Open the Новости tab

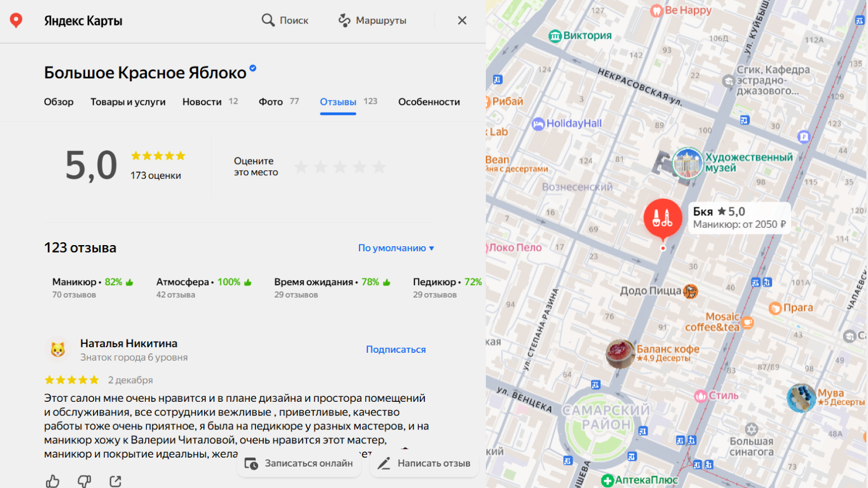tap(202, 102)
